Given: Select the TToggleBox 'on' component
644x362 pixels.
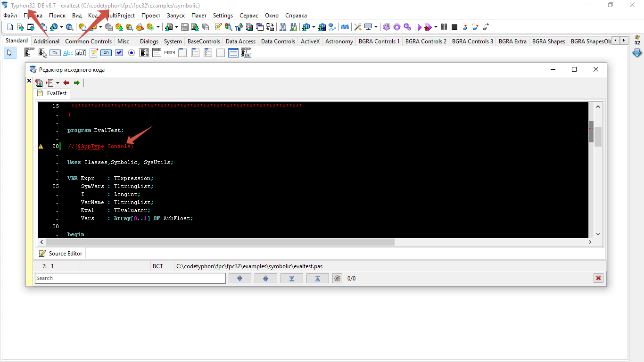Looking at the screenshot, I should click(106, 53).
